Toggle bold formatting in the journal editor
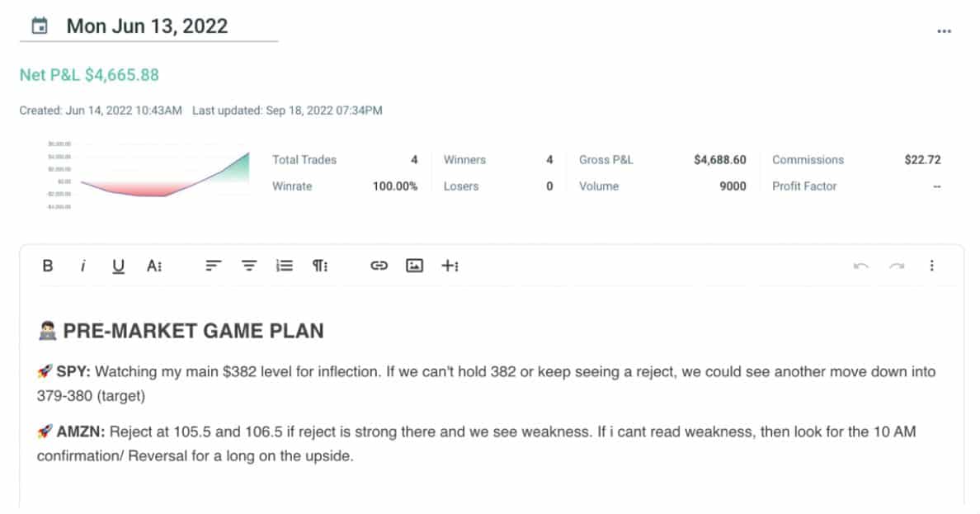This screenshot has height=514, width=980. point(47,266)
